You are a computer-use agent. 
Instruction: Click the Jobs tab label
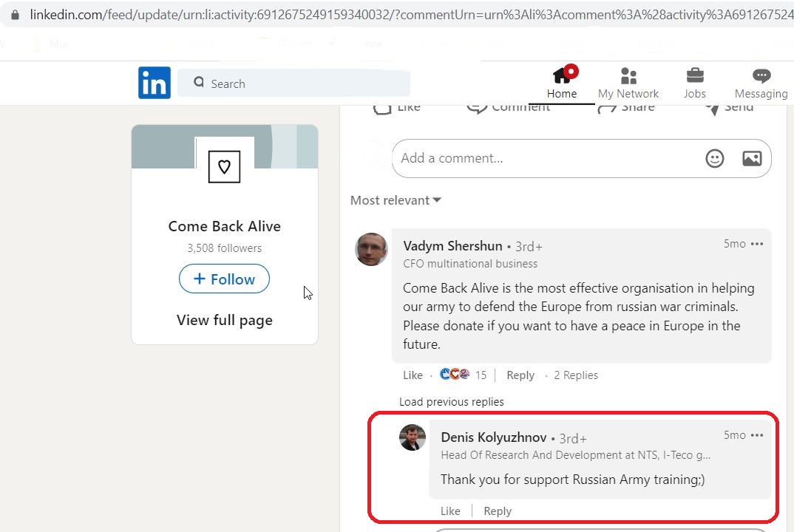tap(695, 94)
